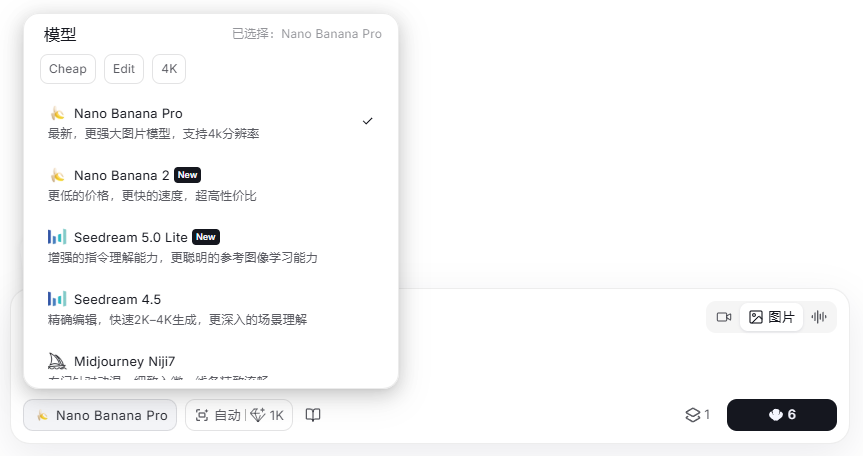Click the description 最新，更强大图片模型，支持4k分辨率
This screenshot has height=456, width=863.
(x=154, y=134)
